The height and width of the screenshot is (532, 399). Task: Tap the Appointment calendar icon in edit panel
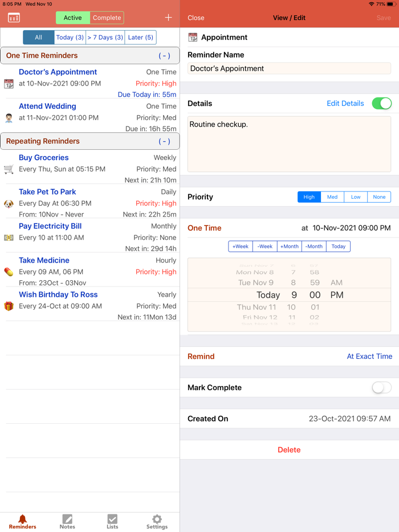(x=193, y=38)
